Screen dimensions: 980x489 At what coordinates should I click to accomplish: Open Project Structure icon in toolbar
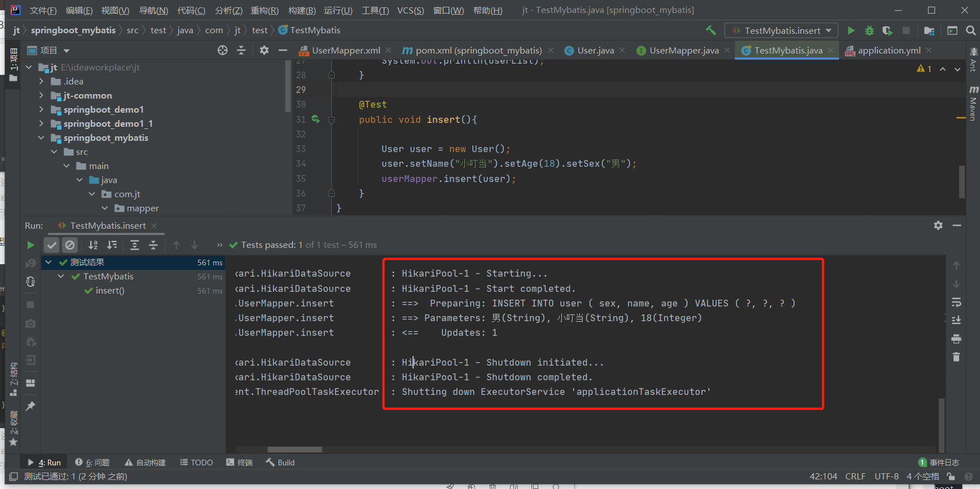[x=929, y=30]
